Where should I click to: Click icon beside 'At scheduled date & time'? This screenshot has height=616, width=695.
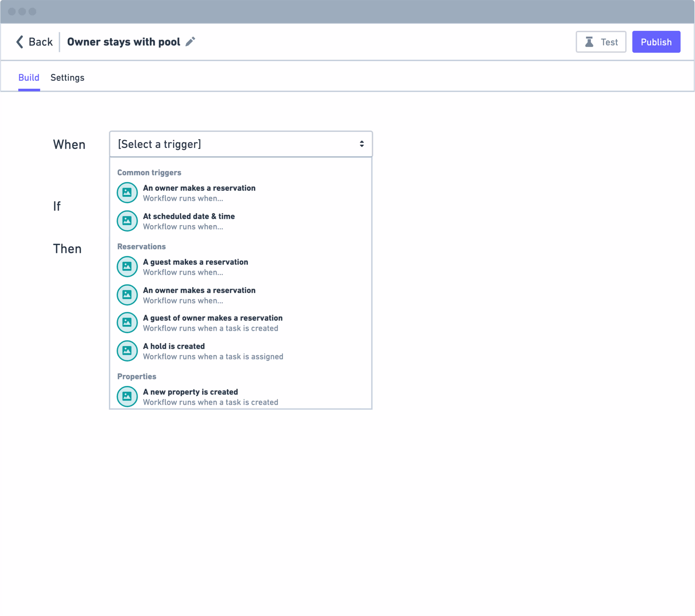coord(127,221)
